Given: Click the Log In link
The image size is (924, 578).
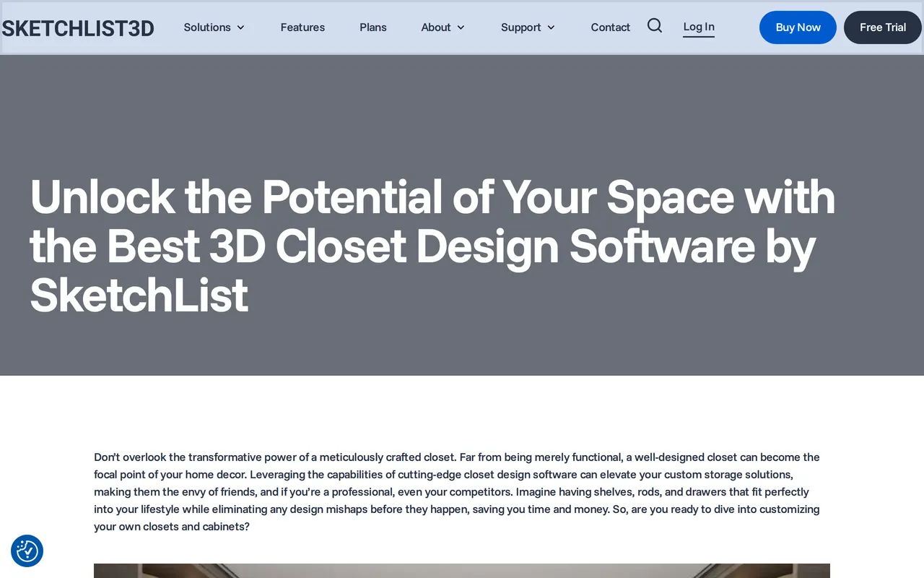Looking at the screenshot, I should (699, 27).
